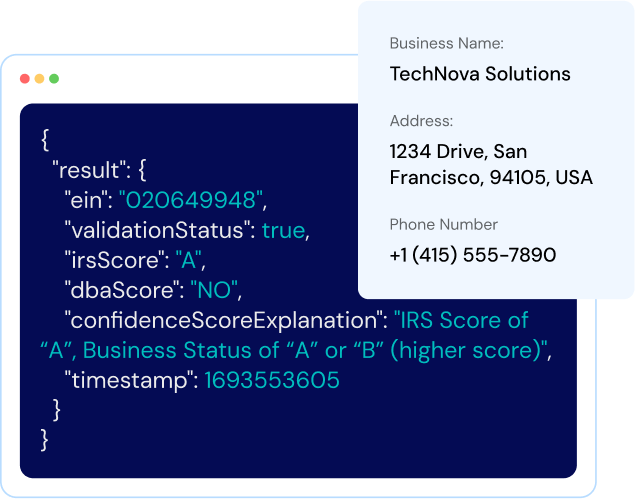This screenshot has height=499, width=635.
Task: Select the timestamp value 1693553605
Action: click(x=272, y=380)
